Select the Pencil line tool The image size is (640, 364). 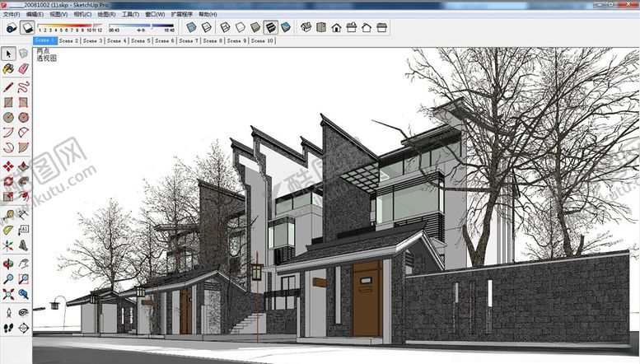[x=8, y=86]
